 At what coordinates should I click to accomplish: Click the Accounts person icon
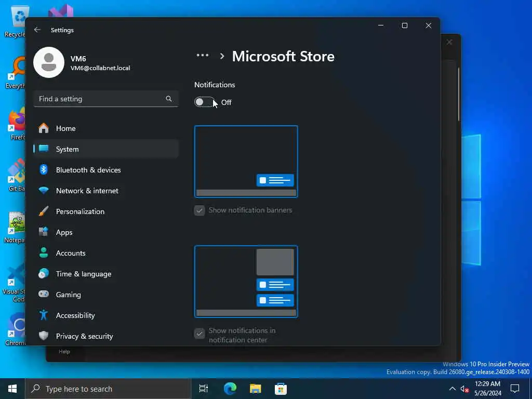click(x=44, y=253)
